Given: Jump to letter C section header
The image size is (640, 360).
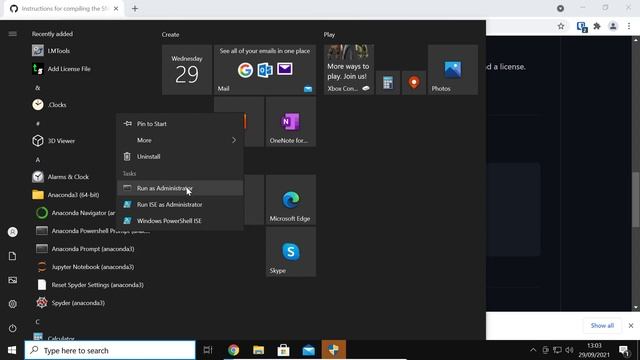Looking at the screenshot, I should coord(38,322).
